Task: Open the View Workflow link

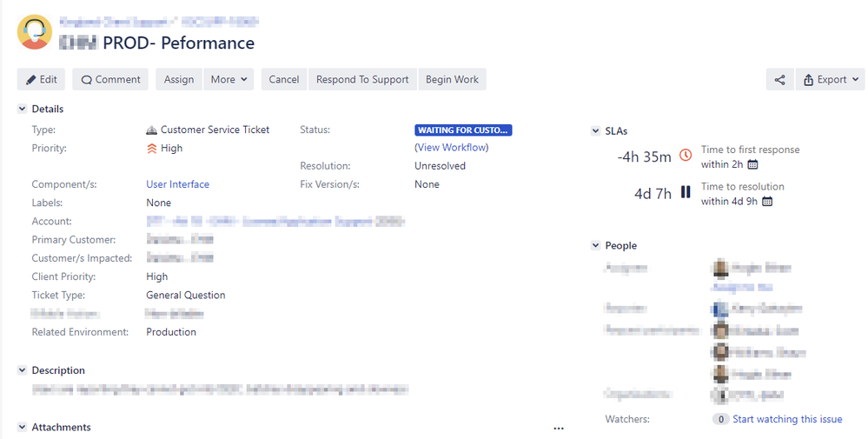Action: (x=452, y=148)
